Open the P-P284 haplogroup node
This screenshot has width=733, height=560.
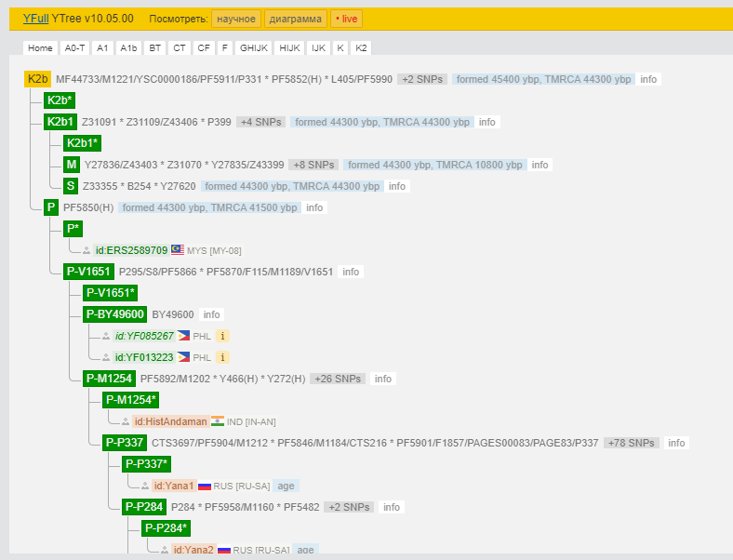point(144,507)
